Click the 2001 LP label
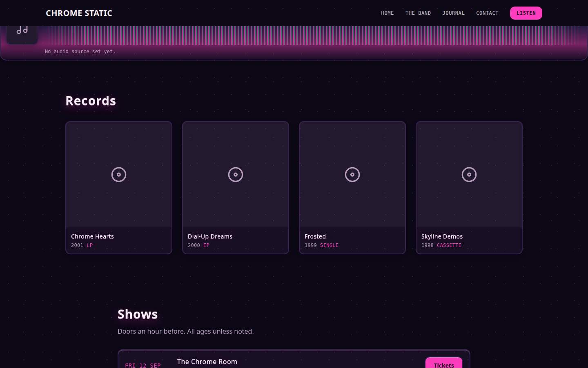588x368 pixels. coord(82,245)
